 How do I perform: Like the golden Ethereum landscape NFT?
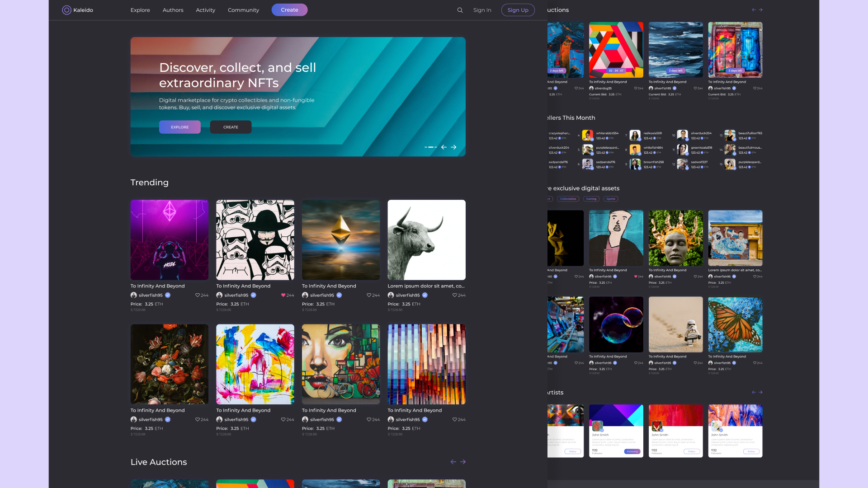369,295
